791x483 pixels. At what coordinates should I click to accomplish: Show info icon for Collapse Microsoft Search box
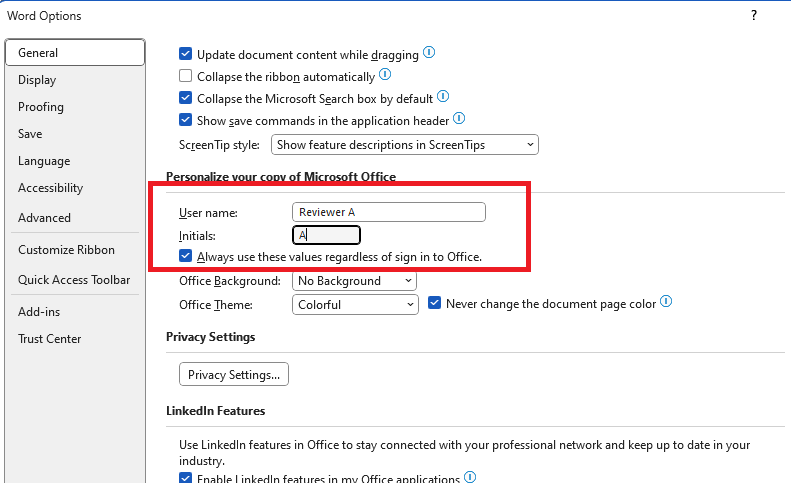443,96
